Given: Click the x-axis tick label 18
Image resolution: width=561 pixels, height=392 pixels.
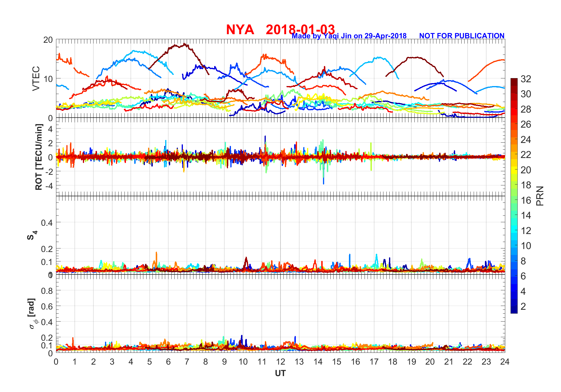Looking at the screenshot, I should [393, 362].
